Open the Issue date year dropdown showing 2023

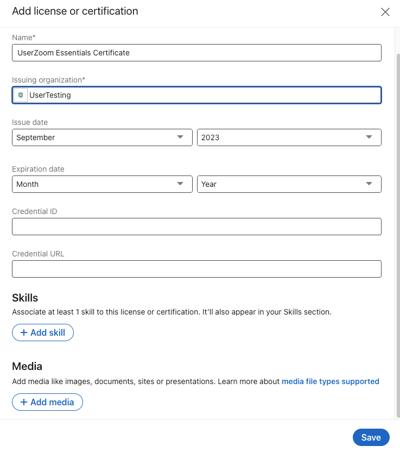pyautogui.click(x=289, y=137)
